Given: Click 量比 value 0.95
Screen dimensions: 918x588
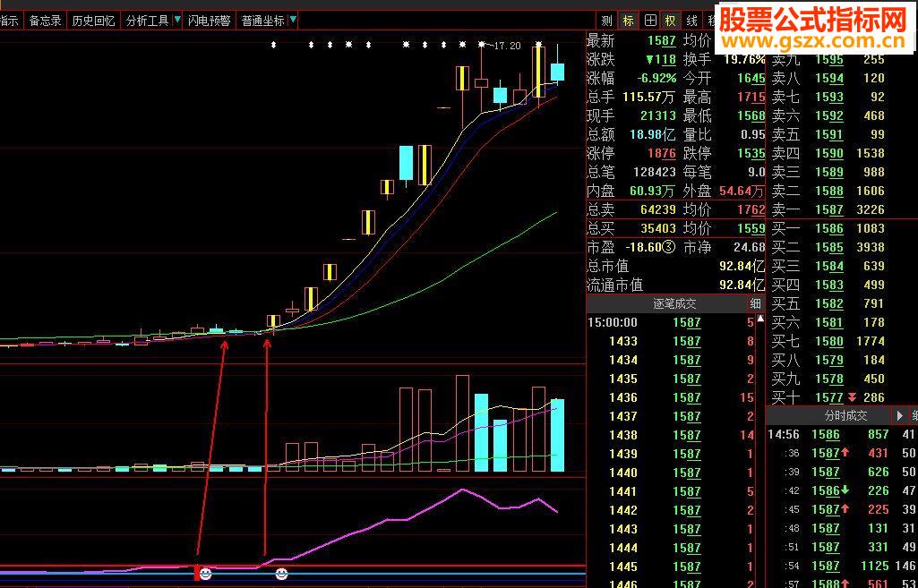Looking at the screenshot, I should click(x=753, y=134).
